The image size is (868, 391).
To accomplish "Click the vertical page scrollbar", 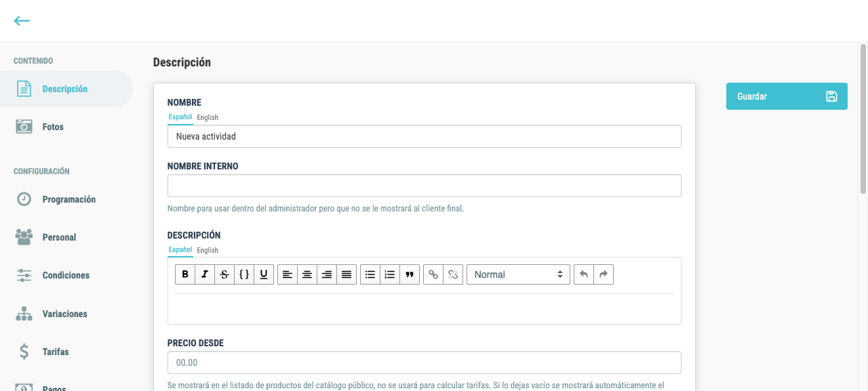I will pos(863,119).
